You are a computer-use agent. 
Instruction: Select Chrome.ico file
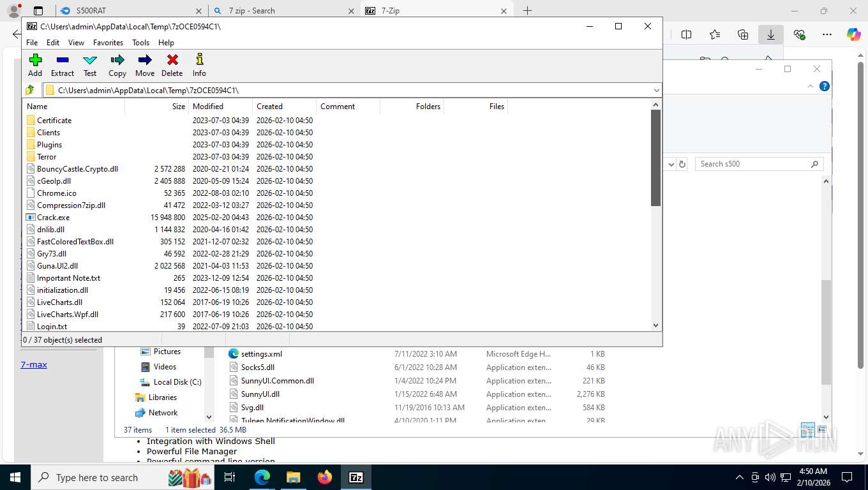[56, 193]
